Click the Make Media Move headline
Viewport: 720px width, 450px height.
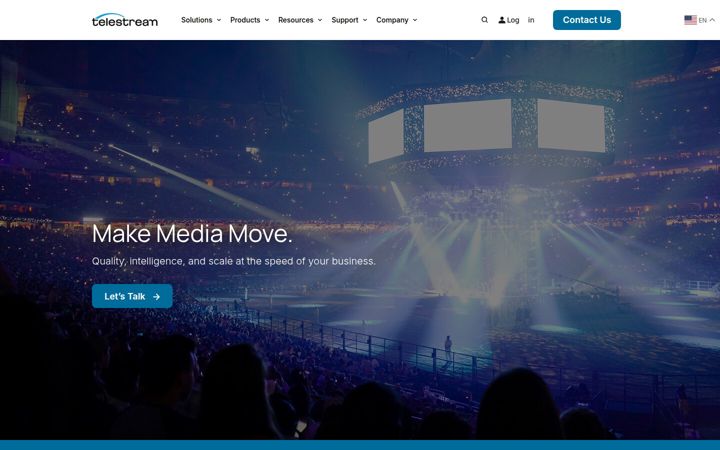coord(192,234)
